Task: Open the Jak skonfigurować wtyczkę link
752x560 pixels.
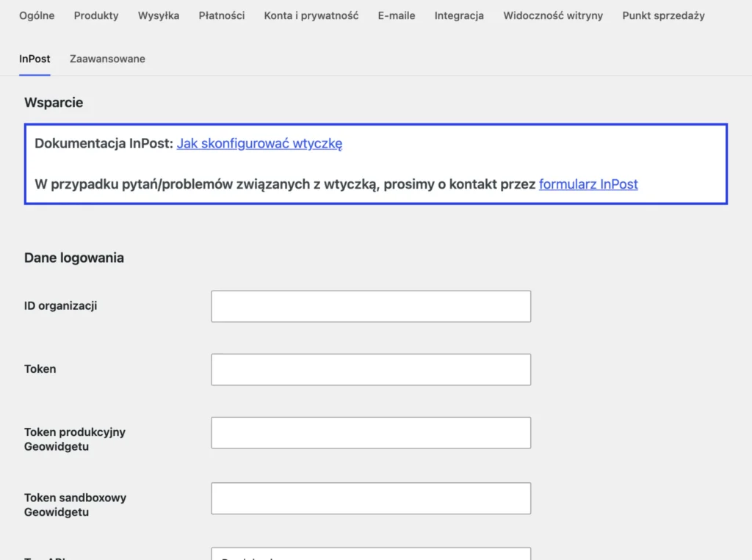Action: 259,143
